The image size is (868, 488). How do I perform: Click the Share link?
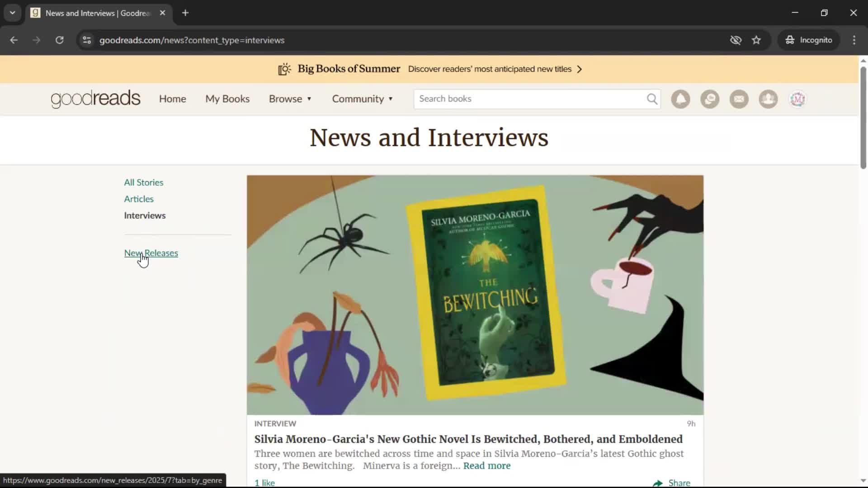(679, 483)
